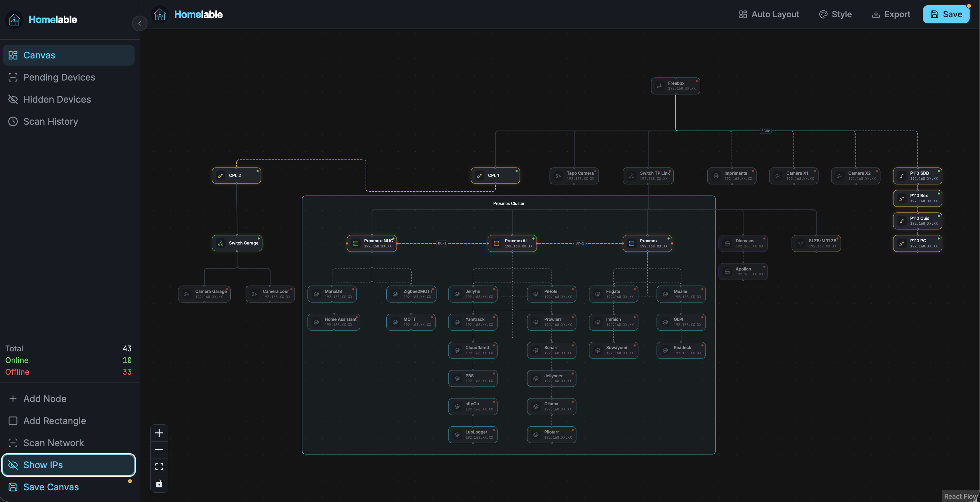Select the Cloudflared node
The image size is (980, 502).
point(473,350)
